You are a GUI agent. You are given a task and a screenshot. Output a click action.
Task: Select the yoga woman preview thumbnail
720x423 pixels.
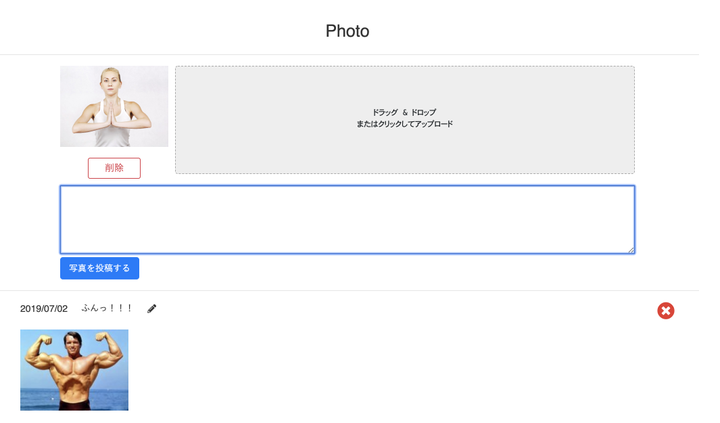[x=114, y=107]
